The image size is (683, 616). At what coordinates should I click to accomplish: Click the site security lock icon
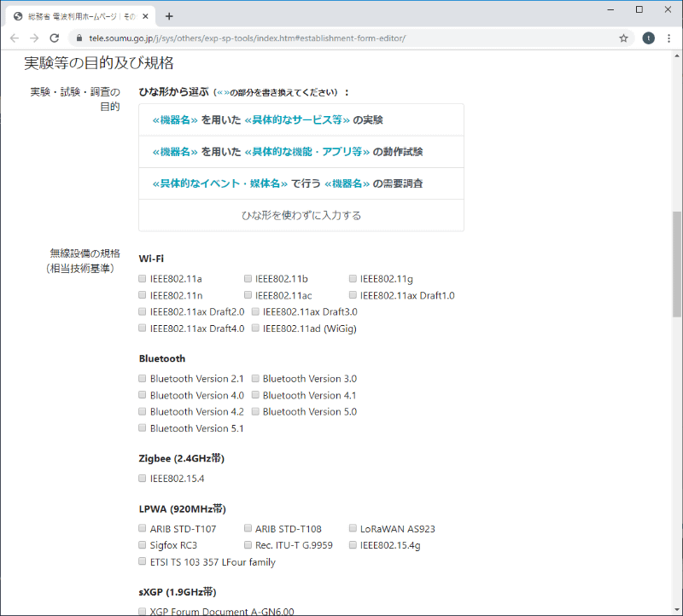(x=77, y=38)
